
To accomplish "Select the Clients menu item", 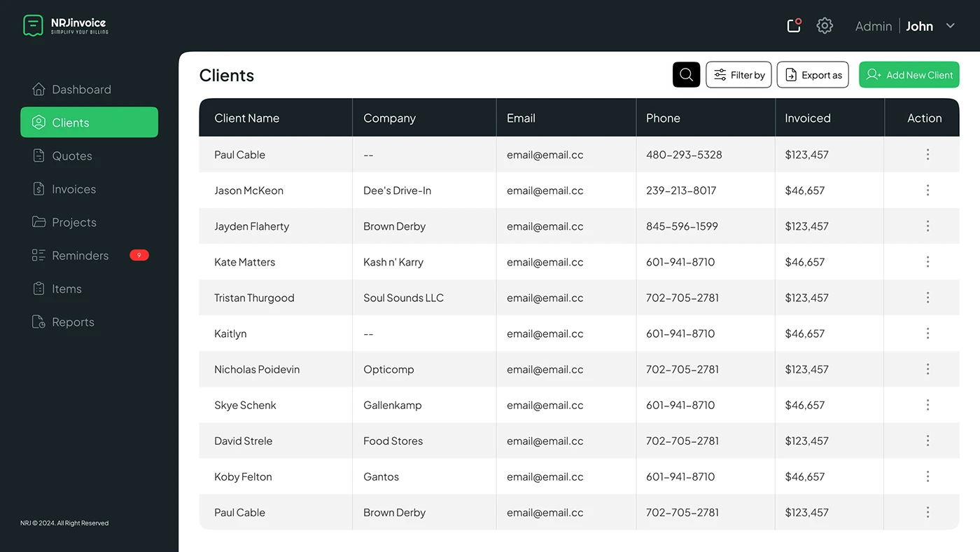I will tap(89, 123).
